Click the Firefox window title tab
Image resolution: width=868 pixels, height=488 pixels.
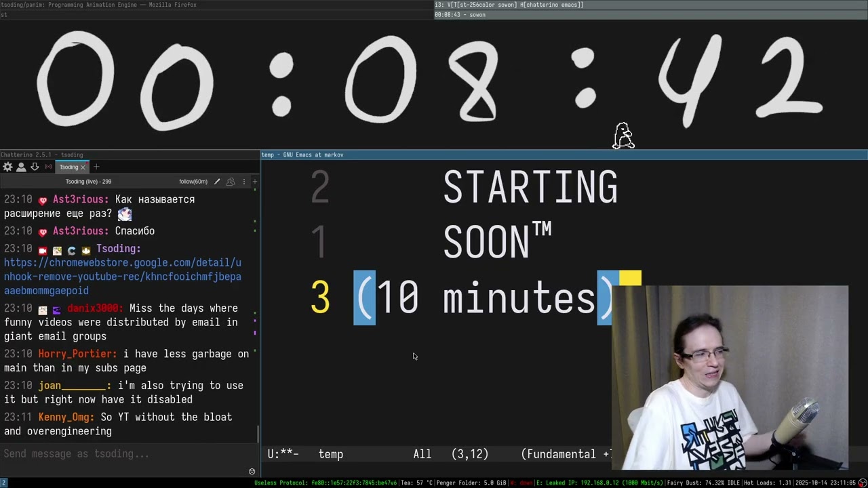tap(217, 5)
